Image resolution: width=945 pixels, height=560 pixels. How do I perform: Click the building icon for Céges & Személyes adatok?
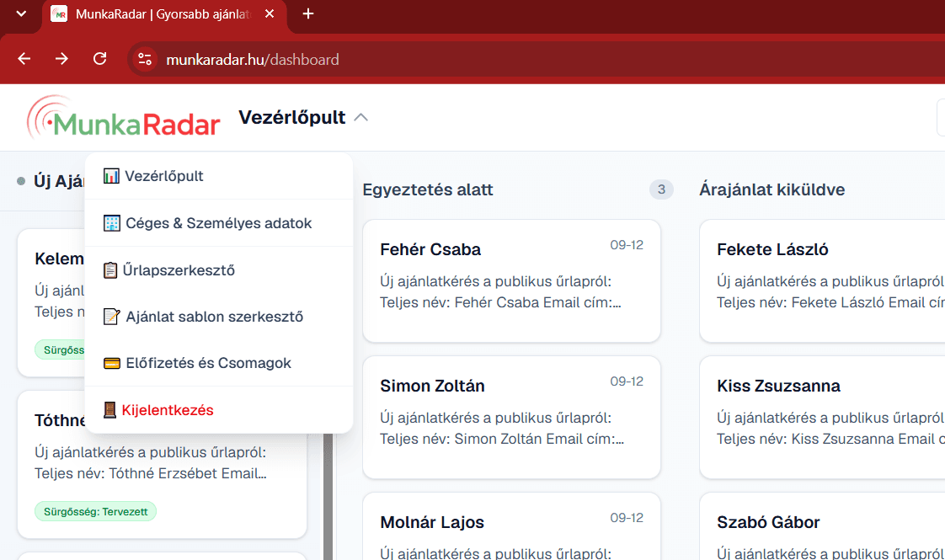point(111,223)
